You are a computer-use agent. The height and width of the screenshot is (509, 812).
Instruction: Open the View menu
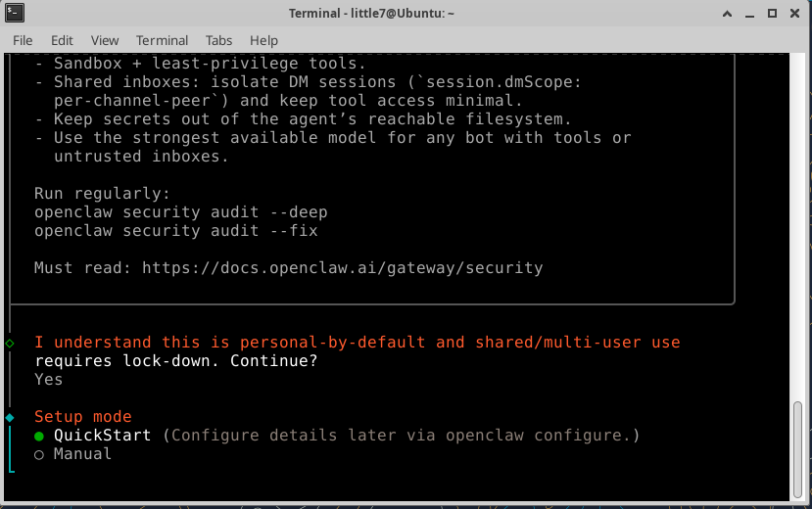105,40
